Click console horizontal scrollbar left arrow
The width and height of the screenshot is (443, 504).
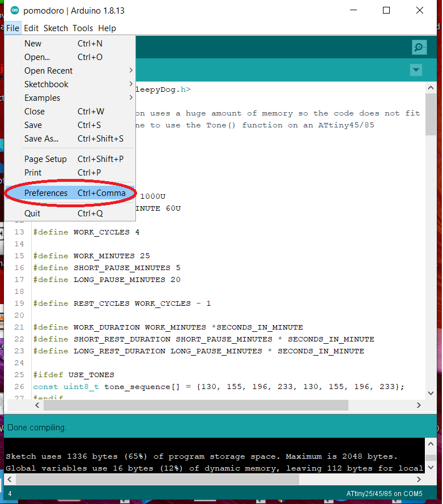(x=10, y=479)
